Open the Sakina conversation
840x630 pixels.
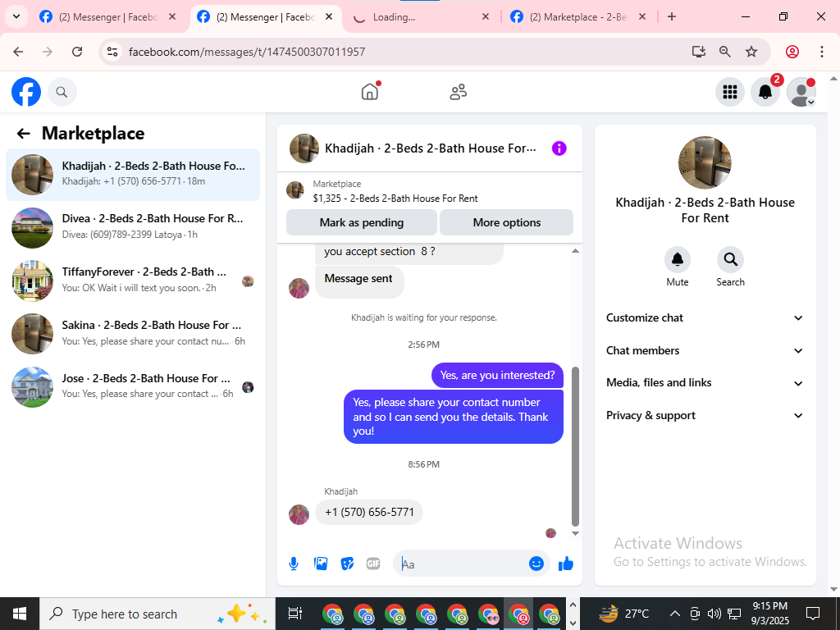click(x=133, y=334)
